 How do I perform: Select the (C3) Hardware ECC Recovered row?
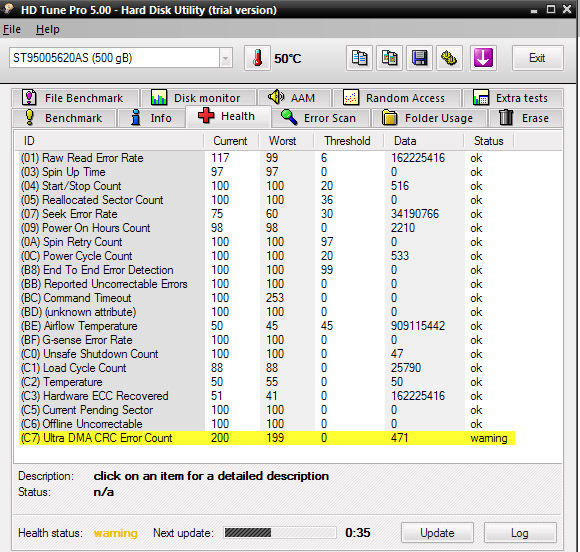266,396
